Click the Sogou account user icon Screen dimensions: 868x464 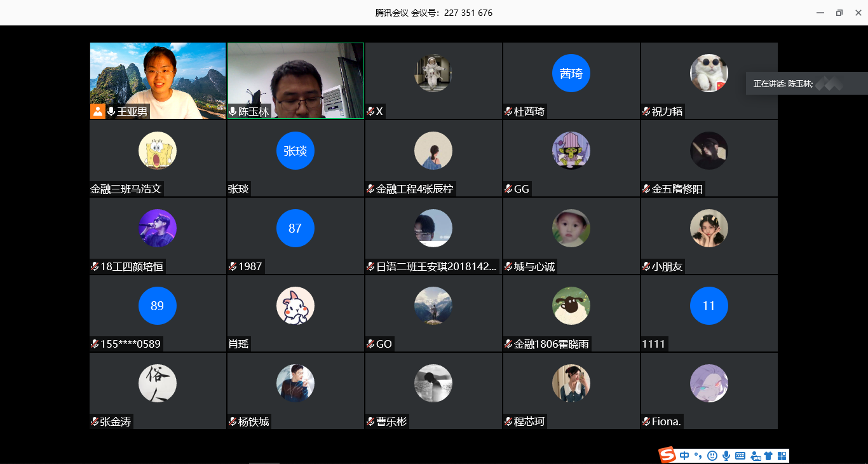[756, 456]
